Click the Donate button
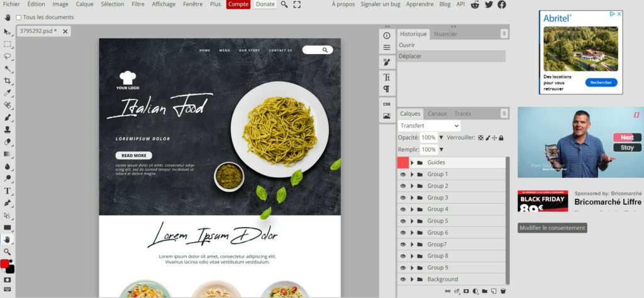Viewport: 644px width, 298px height. pos(265,4)
